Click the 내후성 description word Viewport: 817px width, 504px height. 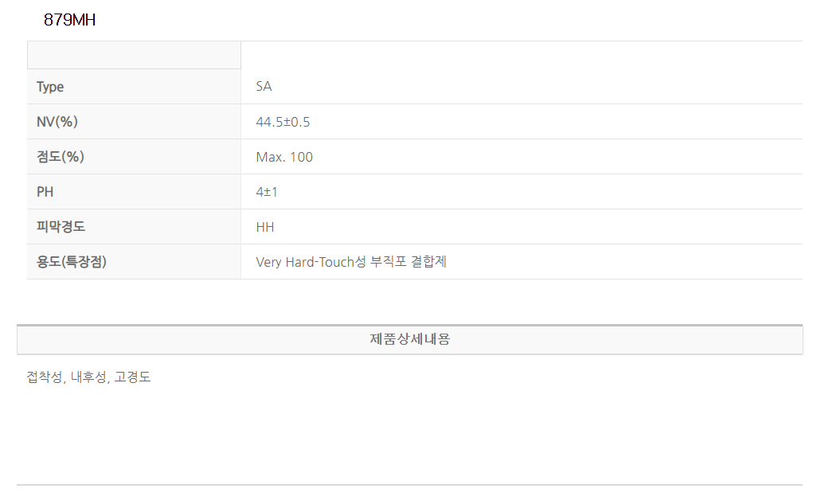[88, 377]
